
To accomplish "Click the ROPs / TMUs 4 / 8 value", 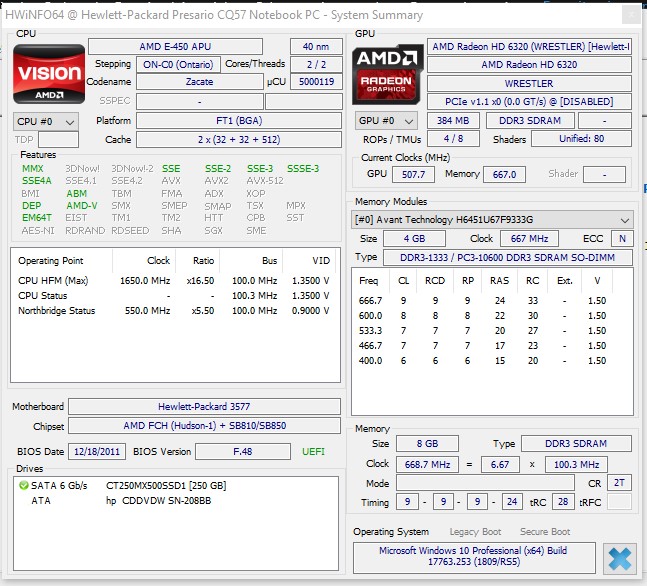I will pos(453,139).
